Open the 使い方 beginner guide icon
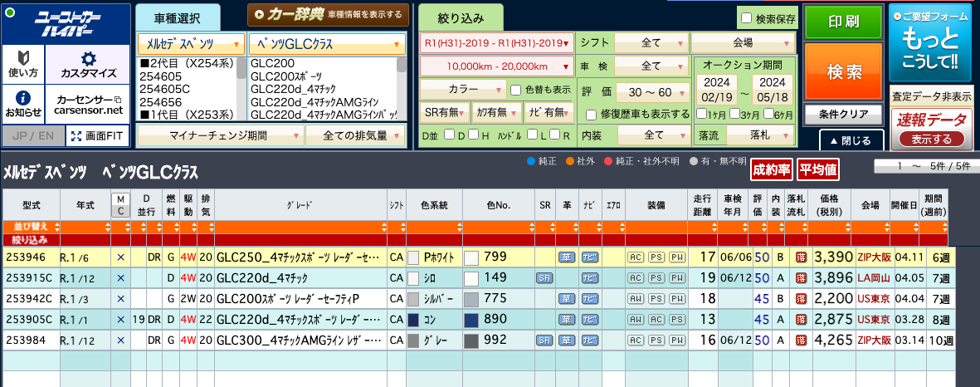980x387 pixels. (23, 63)
